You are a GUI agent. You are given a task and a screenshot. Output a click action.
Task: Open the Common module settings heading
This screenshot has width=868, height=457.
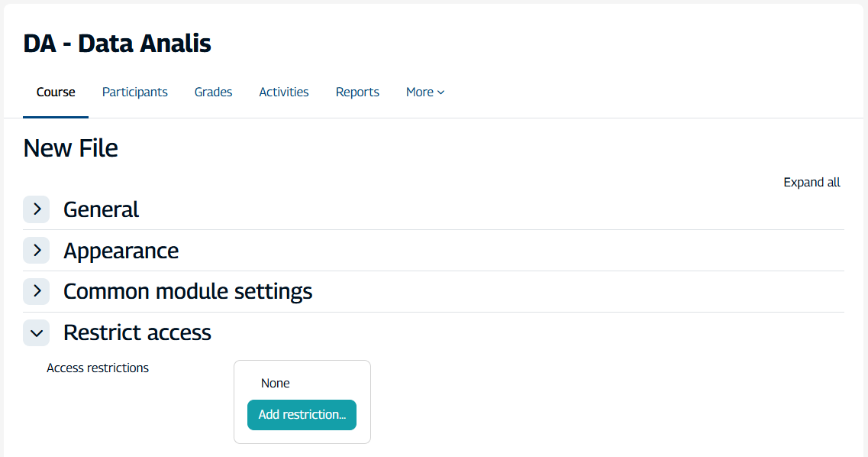pos(187,291)
